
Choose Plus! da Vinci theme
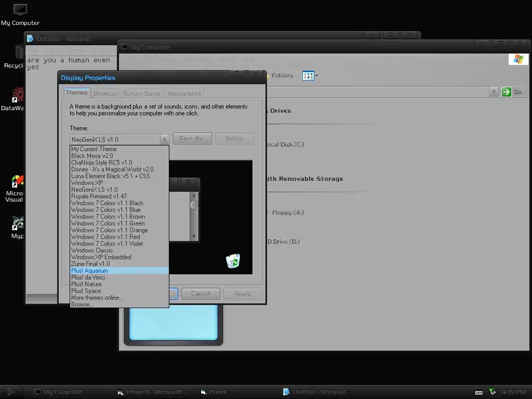(119, 277)
